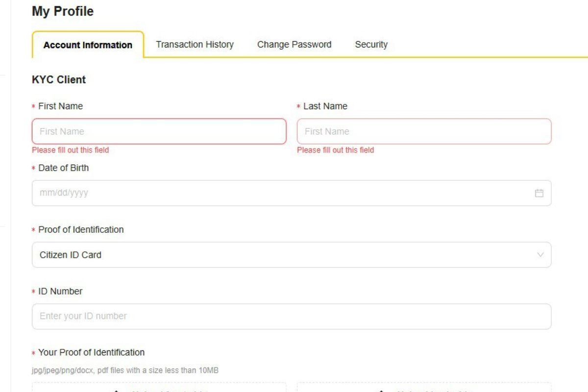
Task: Click the Proof of Identification label above the dropdown
Action: click(x=81, y=229)
